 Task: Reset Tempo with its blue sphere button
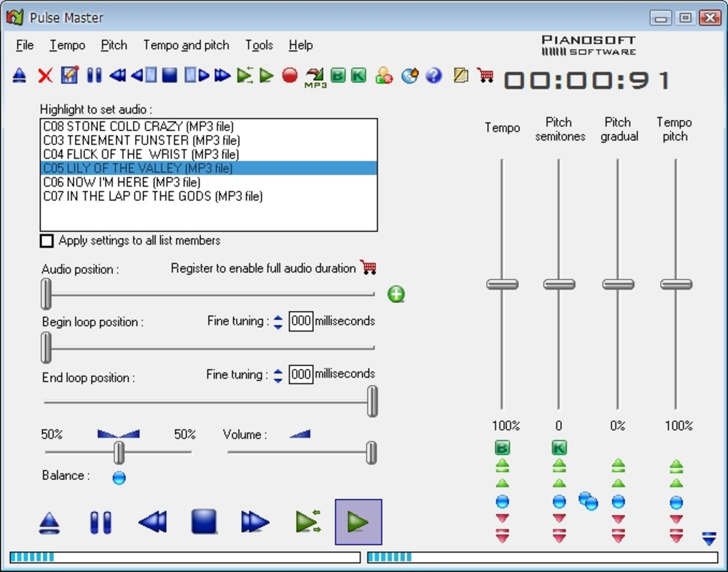click(x=502, y=501)
